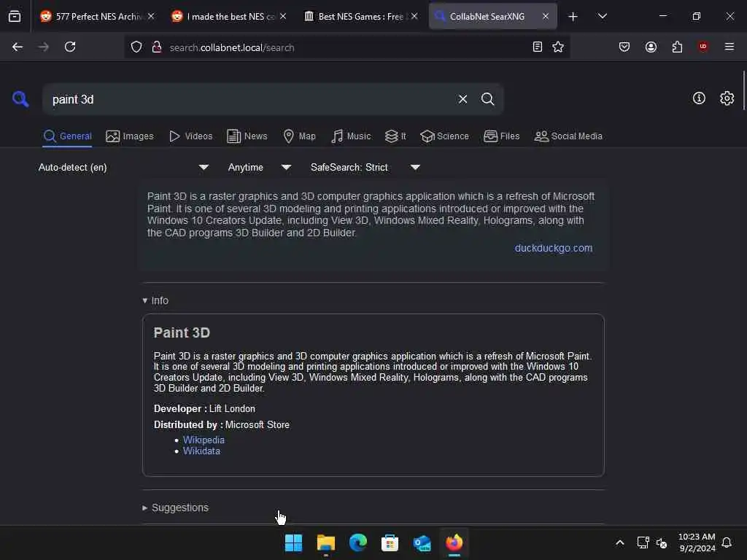Open Firefox View icon at tab bar start

click(15, 16)
